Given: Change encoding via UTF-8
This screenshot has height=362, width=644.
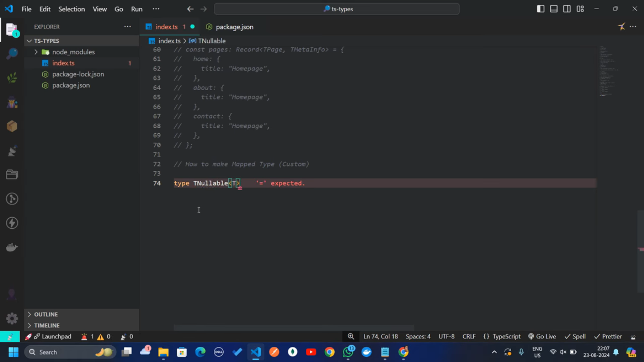Looking at the screenshot, I should [x=446, y=336].
